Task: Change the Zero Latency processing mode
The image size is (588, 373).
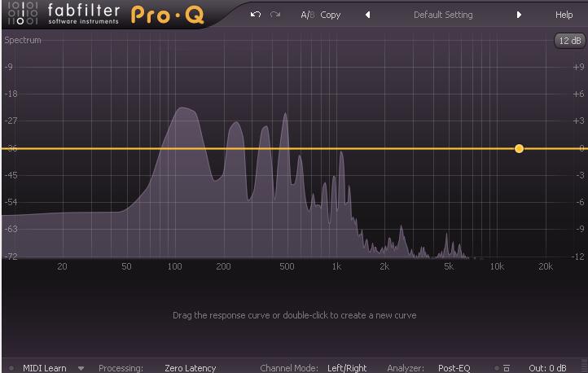Action: click(x=190, y=368)
